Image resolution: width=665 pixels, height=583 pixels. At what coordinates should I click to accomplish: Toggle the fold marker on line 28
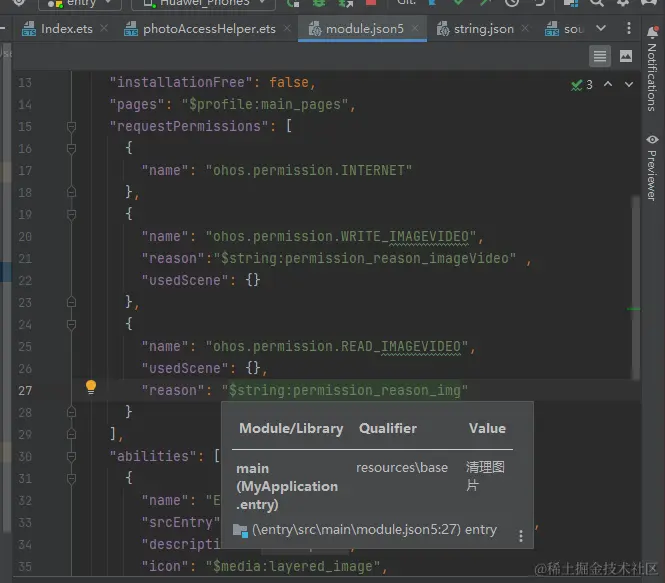pyautogui.click(x=71, y=412)
